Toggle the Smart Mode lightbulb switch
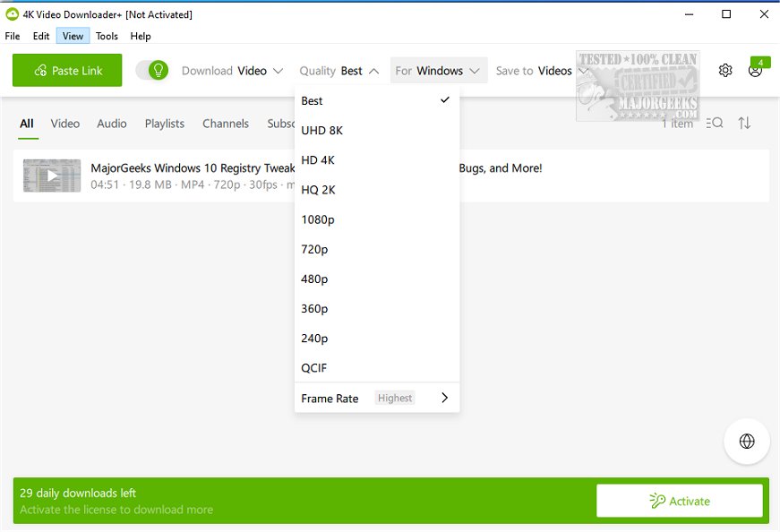The image size is (780, 532). [x=152, y=70]
